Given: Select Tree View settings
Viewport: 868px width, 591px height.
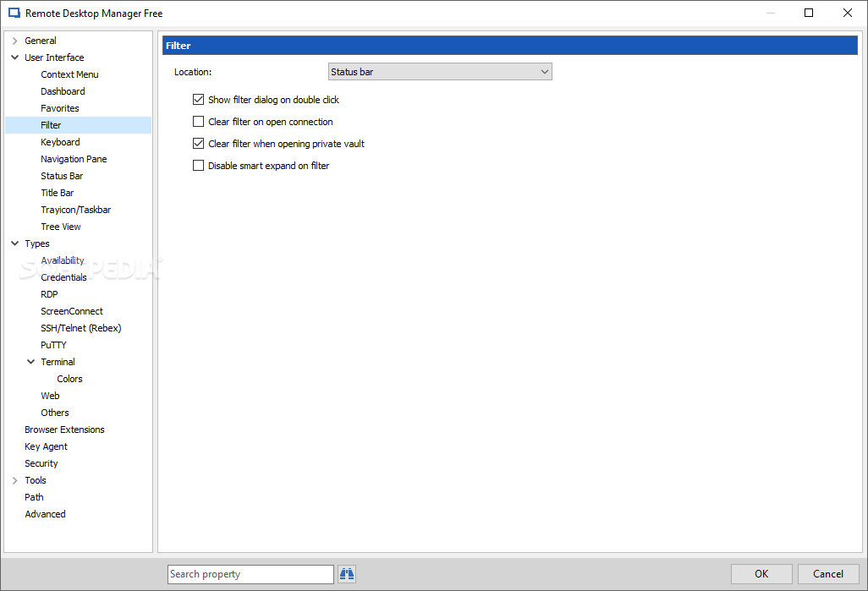Looking at the screenshot, I should point(61,227).
